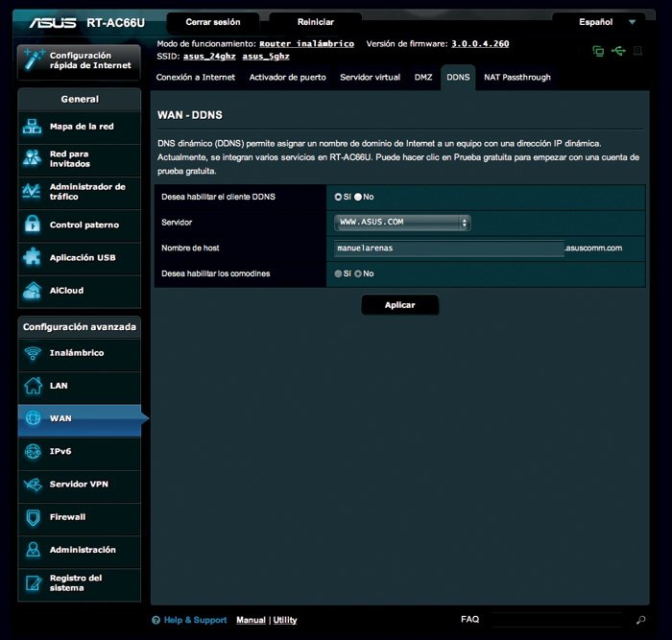
Task: Click the AiCloud cloud icon
Action: 32,290
